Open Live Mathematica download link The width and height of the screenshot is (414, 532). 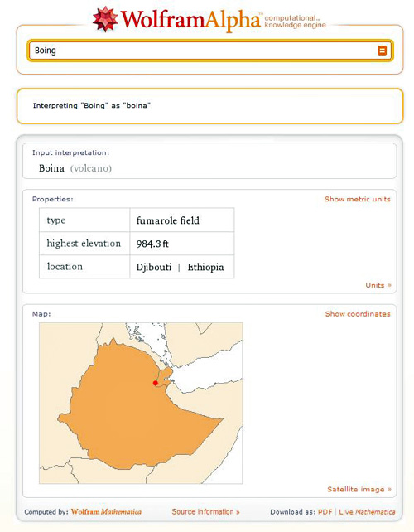(x=367, y=512)
